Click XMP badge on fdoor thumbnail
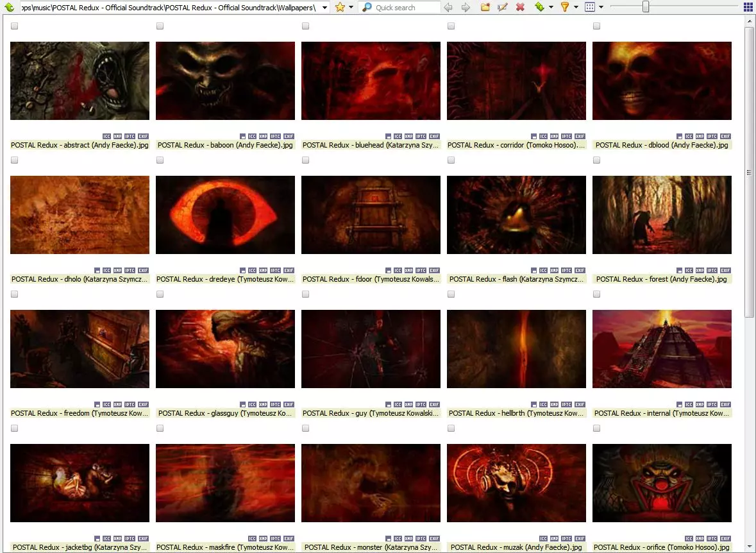Viewport: 756px width, 553px height. point(409,271)
